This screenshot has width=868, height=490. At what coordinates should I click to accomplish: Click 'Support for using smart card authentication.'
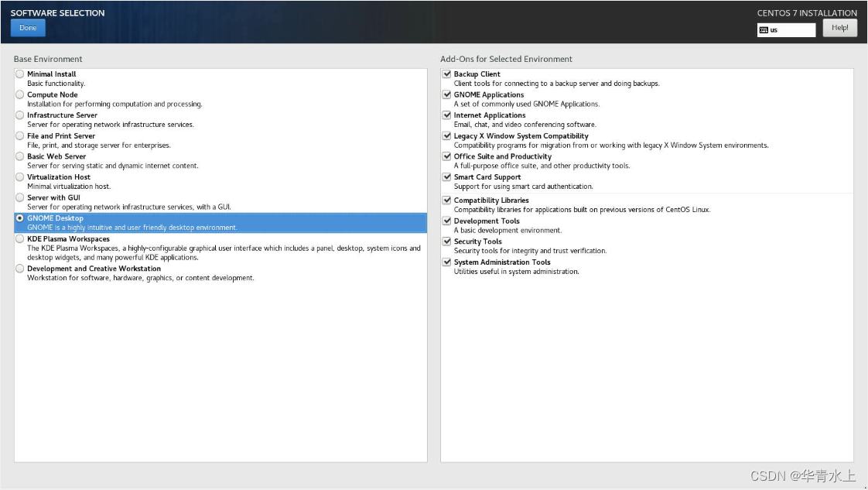tap(523, 187)
